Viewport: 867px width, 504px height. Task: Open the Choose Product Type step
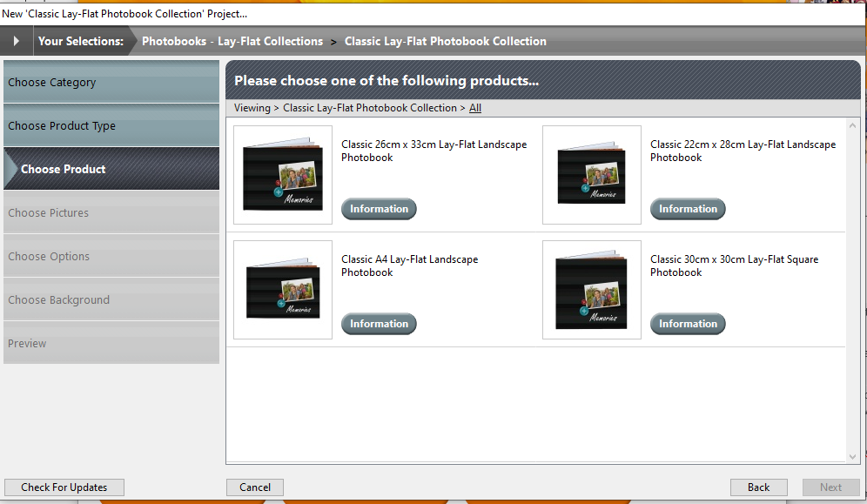coord(111,125)
